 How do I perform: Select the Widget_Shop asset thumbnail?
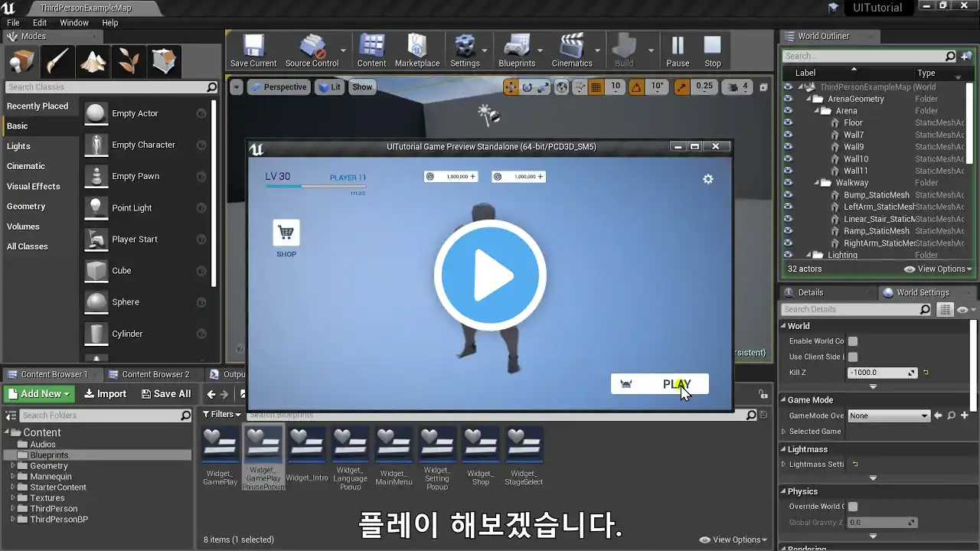pos(481,445)
